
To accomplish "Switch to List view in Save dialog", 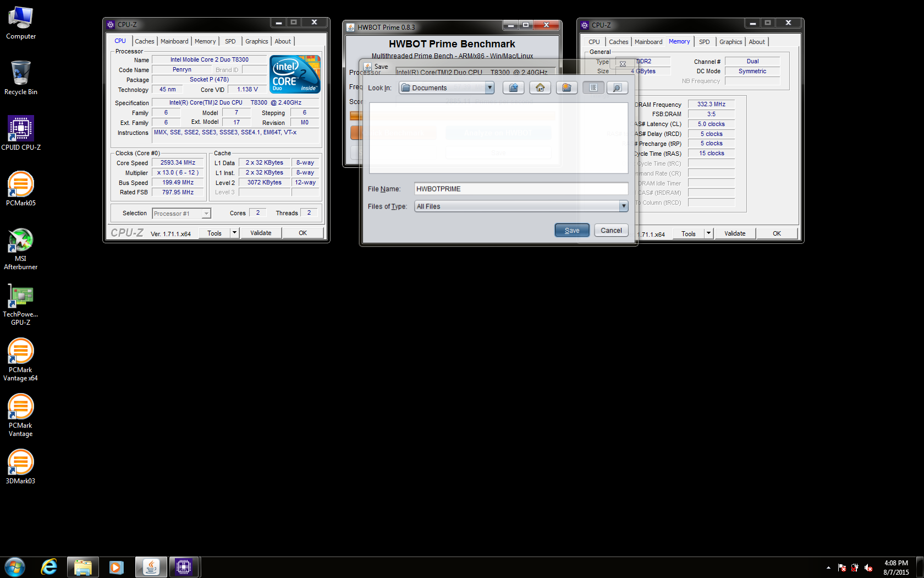I will 593,88.
